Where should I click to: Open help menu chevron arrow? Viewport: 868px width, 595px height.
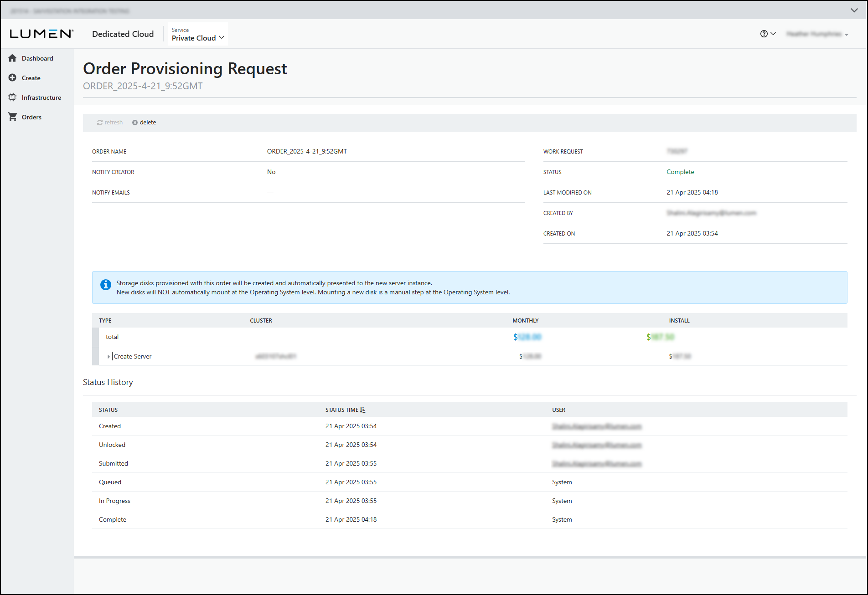773,34
